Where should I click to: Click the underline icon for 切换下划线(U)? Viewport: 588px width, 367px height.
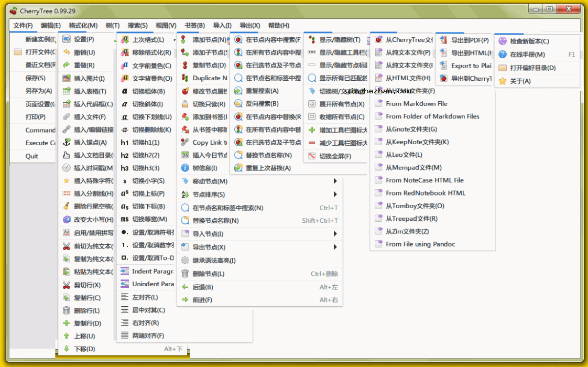coord(125,117)
